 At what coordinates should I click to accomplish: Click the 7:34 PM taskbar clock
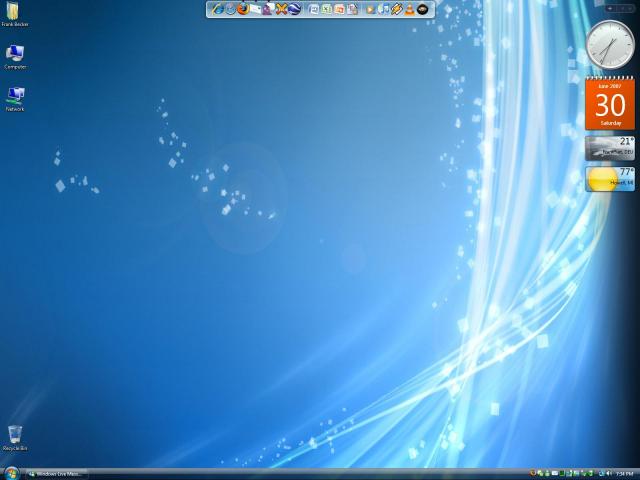point(624,474)
